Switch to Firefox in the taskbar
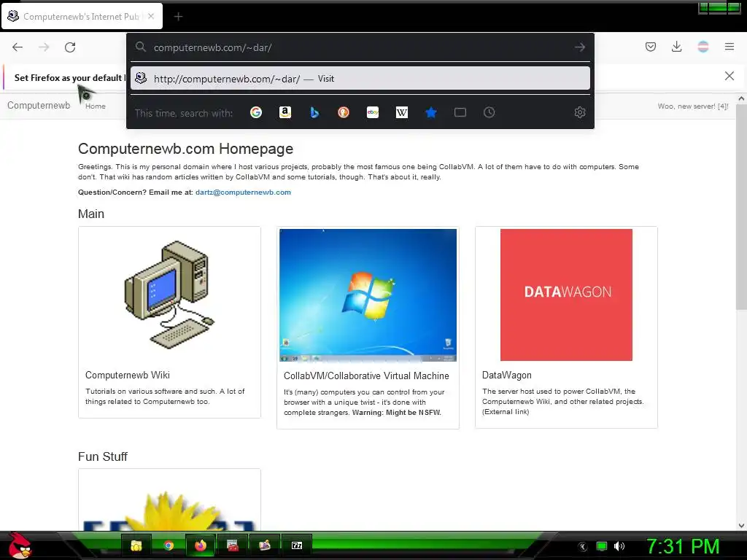The image size is (747, 560). point(201,545)
